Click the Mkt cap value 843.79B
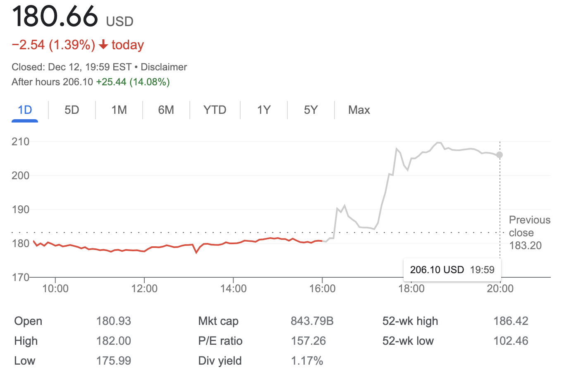Image resolution: width=588 pixels, height=375 pixels. 312,321
